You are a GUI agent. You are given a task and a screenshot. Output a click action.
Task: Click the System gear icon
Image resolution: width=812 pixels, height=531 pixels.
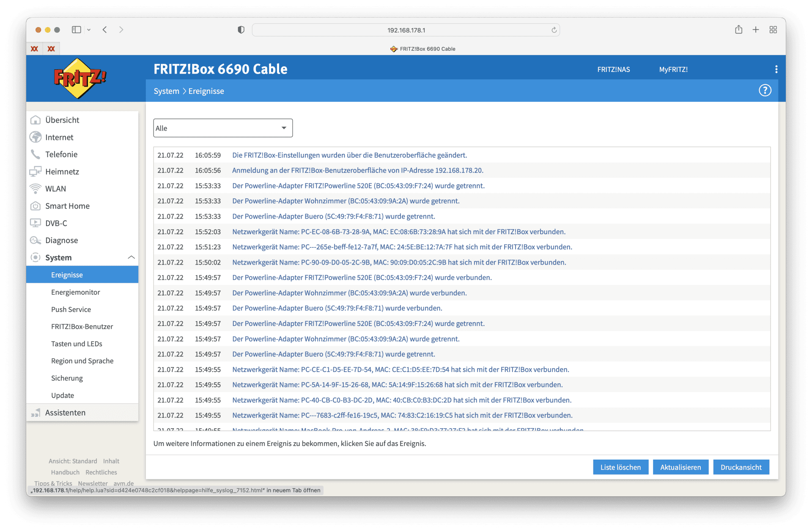pyautogui.click(x=36, y=257)
